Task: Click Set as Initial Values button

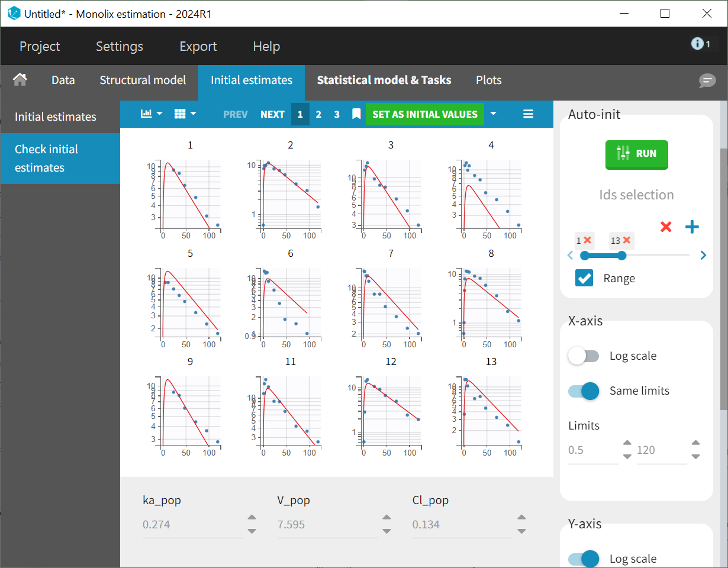Action: (x=424, y=114)
